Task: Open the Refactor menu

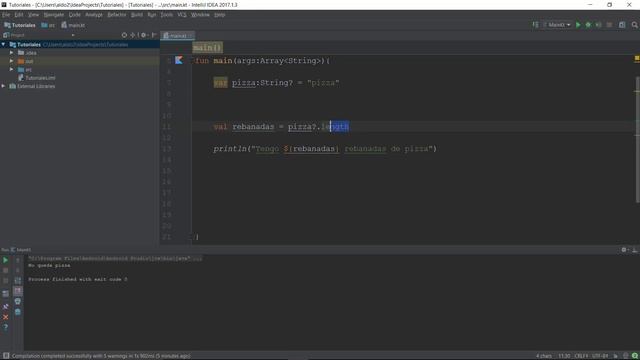Action: (x=117, y=15)
